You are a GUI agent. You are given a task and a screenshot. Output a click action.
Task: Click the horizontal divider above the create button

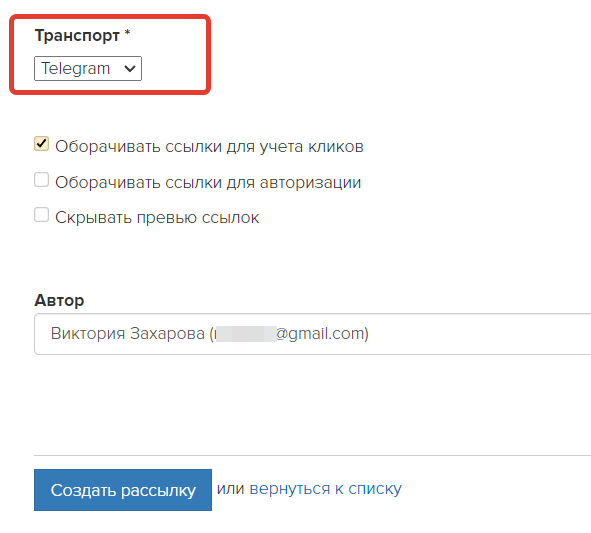[312, 455]
